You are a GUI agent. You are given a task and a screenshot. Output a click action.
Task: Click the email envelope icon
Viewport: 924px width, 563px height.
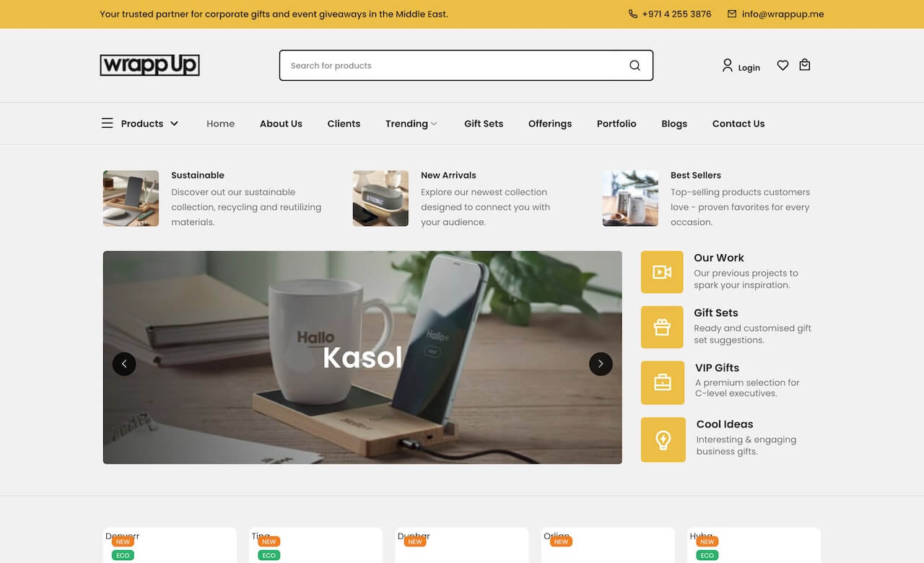[732, 14]
